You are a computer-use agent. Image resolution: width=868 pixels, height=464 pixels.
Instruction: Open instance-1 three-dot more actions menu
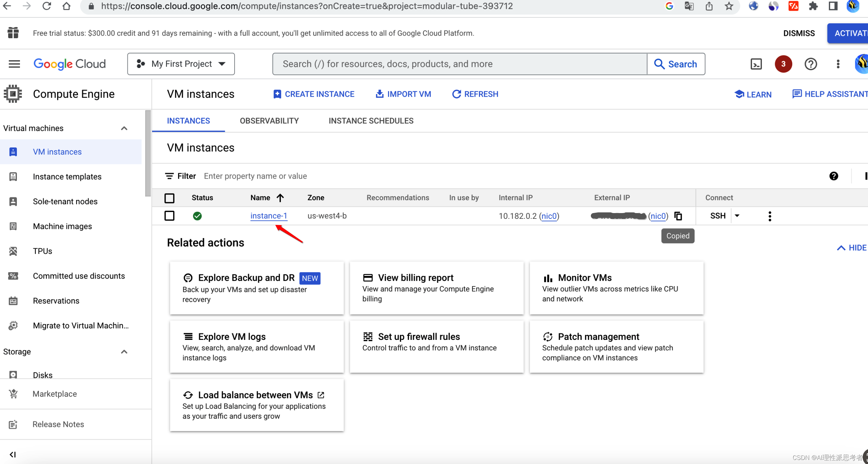pyautogui.click(x=770, y=216)
